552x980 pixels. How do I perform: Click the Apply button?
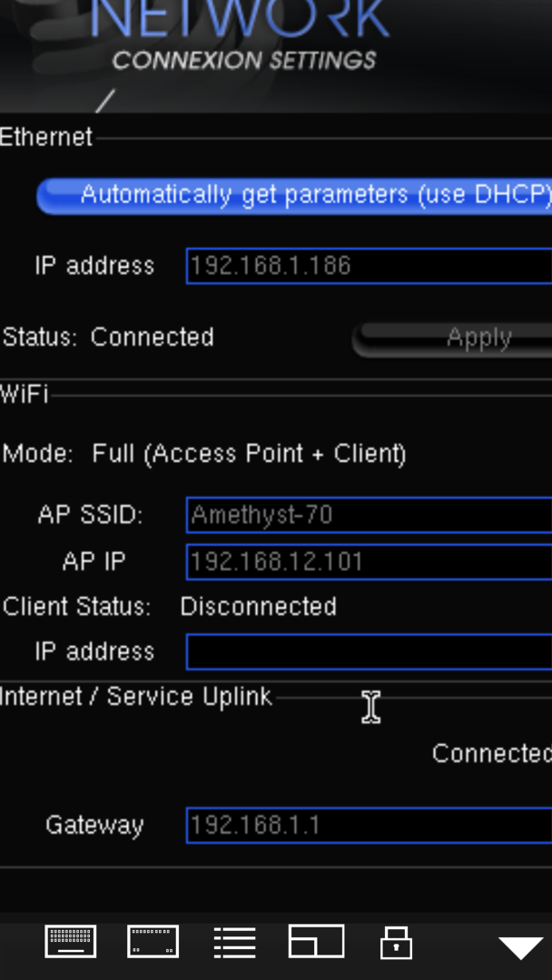click(x=453, y=339)
